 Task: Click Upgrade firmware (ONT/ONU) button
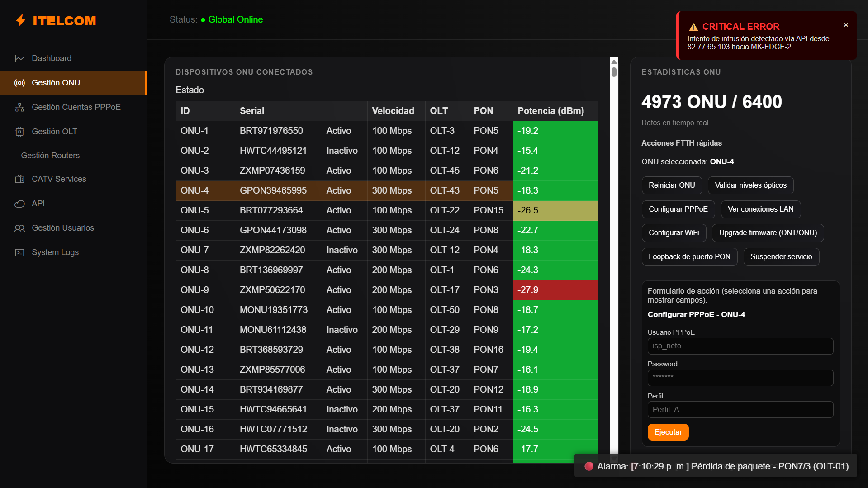point(768,232)
